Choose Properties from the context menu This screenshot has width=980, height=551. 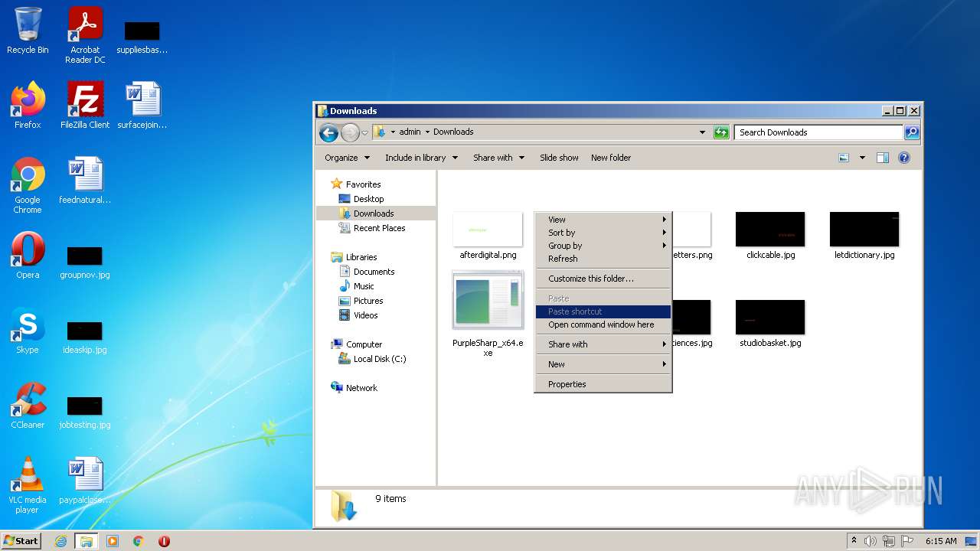coord(603,384)
